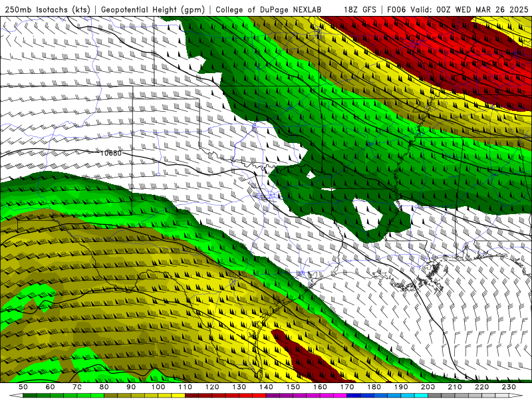Image resolution: width=532 pixels, height=399 pixels.
Task: Select the olive swatch starting at 80
Action: pos(110,396)
